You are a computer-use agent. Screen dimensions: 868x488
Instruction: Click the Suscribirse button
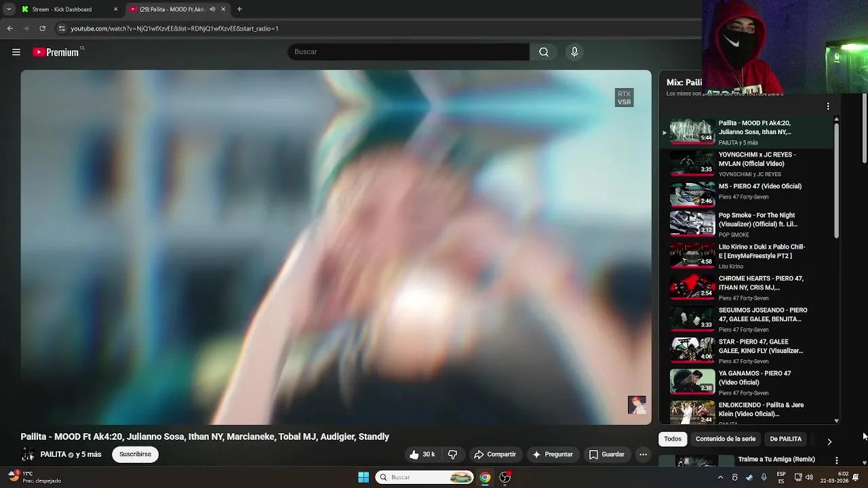pyautogui.click(x=135, y=454)
